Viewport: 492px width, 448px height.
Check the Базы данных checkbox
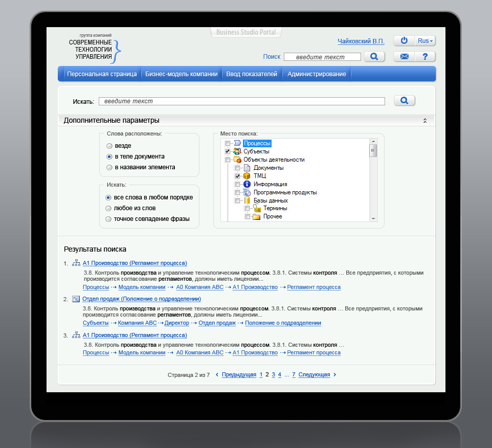pyautogui.click(x=237, y=200)
